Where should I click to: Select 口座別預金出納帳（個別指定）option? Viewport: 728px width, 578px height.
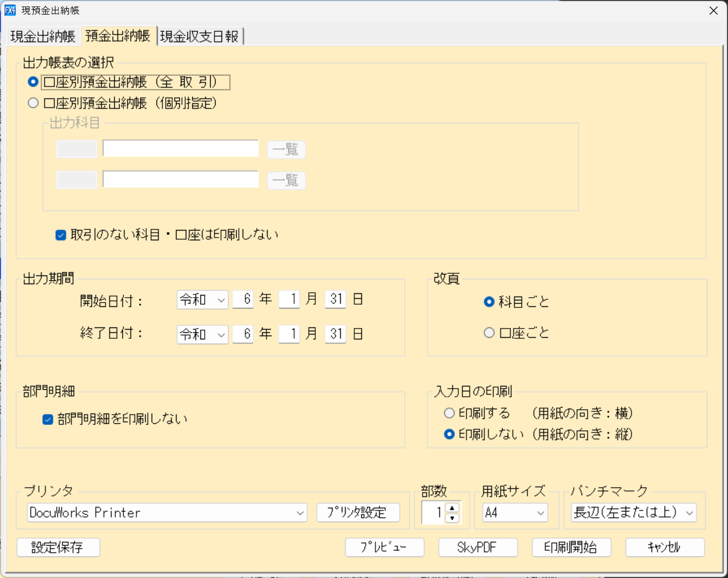point(32,103)
